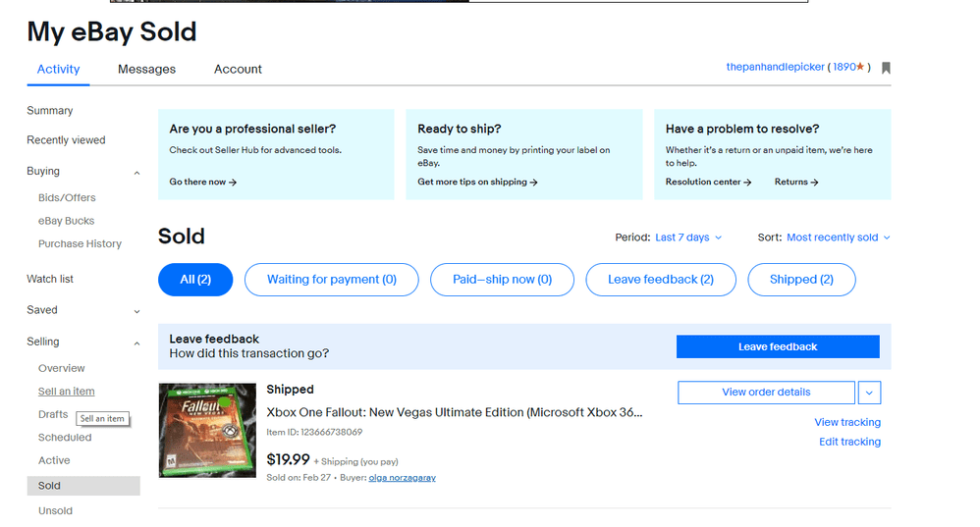
Task: Click the $19.99 price text
Action: click(288, 459)
